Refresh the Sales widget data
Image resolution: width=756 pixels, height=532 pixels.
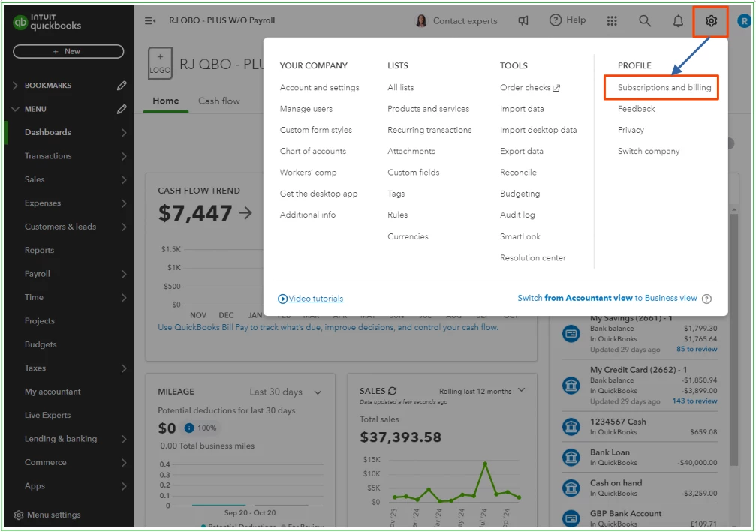(393, 391)
